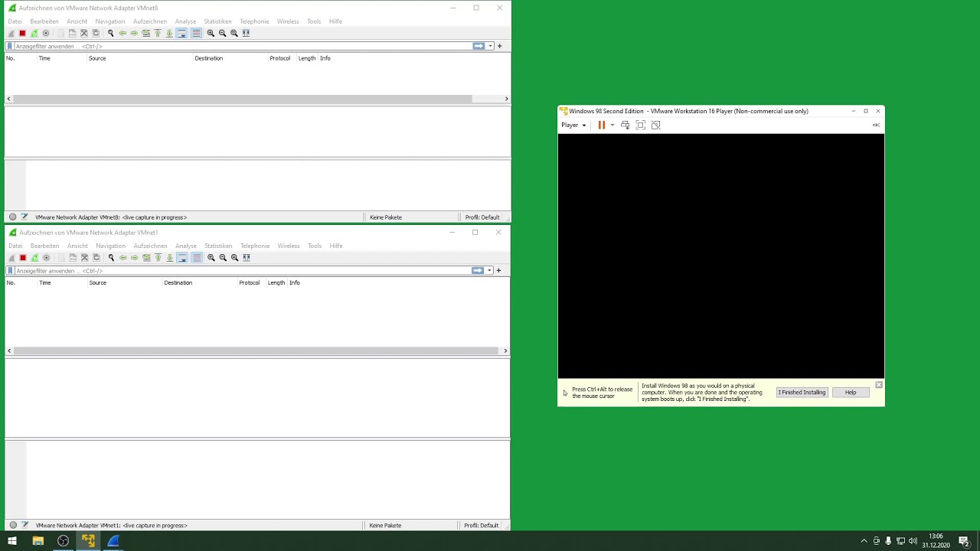Open filter bookmarks in VMnet1 window

pyautogui.click(x=10, y=270)
